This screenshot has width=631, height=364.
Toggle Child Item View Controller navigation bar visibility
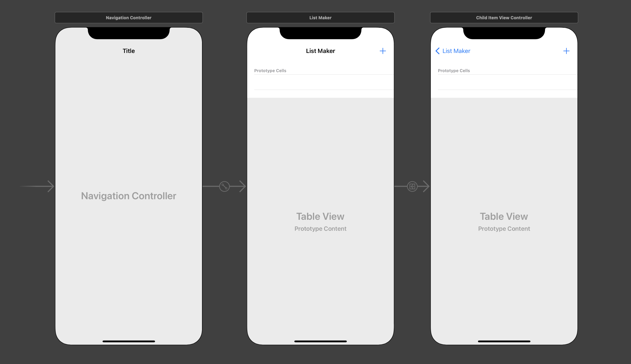(x=504, y=51)
